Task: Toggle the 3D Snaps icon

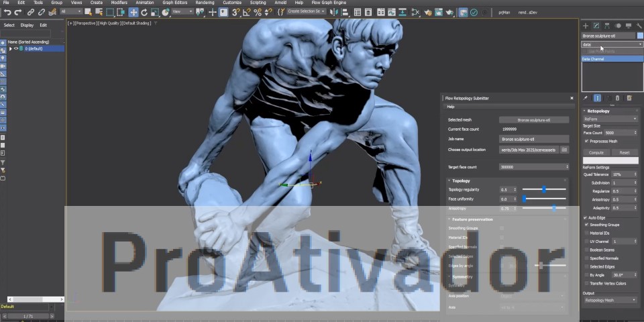Action: click(235, 12)
